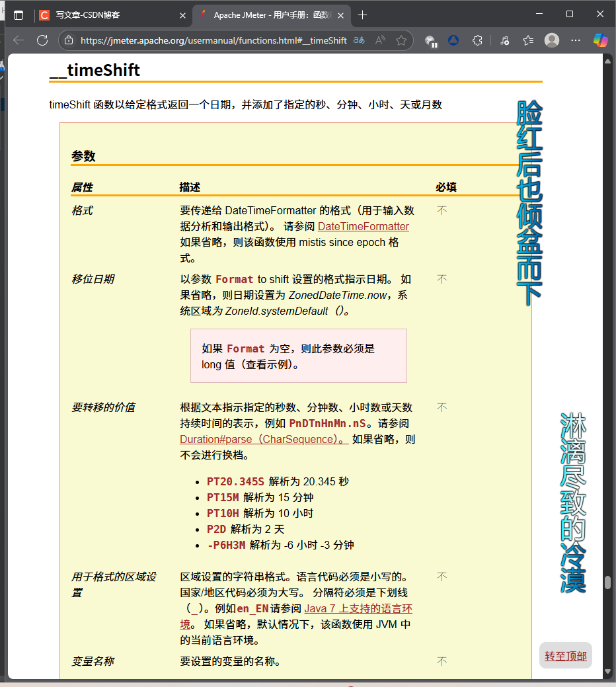Click the page vertical scrollbar thumb
Viewport: 616px width, 687px height.
607,583
